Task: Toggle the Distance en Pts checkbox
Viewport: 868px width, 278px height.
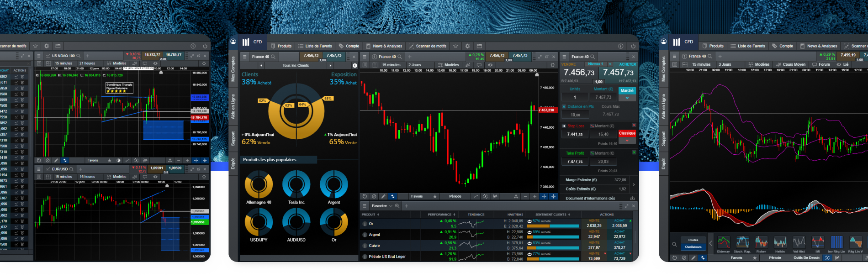Action: [x=564, y=106]
